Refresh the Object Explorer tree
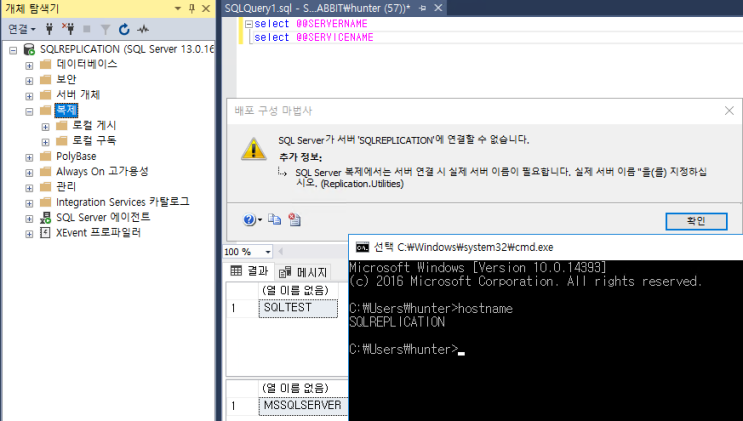Viewport: 743px width, 421px height. pos(124,29)
